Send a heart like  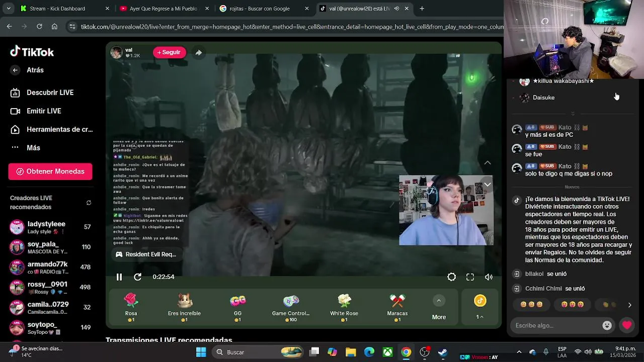(x=626, y=325)
